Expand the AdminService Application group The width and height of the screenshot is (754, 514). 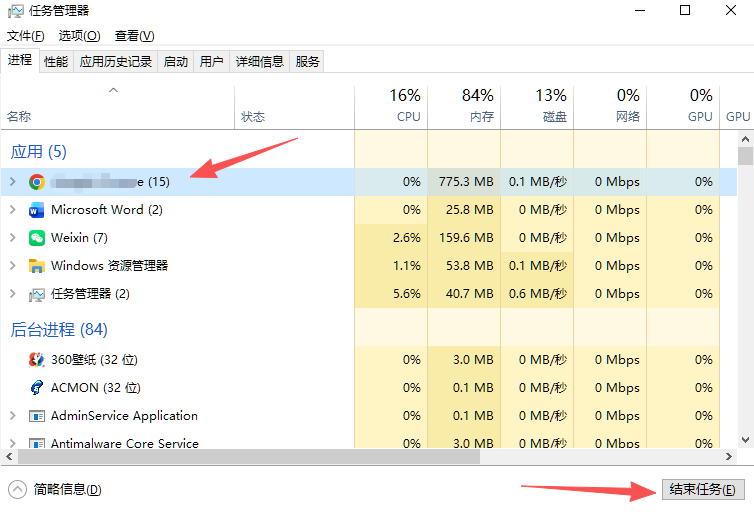[13, 415]
